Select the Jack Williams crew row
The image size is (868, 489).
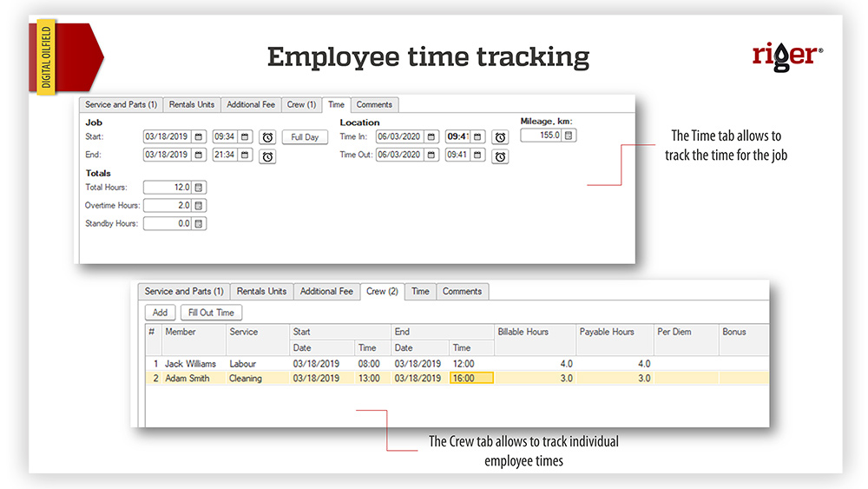click(x=190, y=364)
